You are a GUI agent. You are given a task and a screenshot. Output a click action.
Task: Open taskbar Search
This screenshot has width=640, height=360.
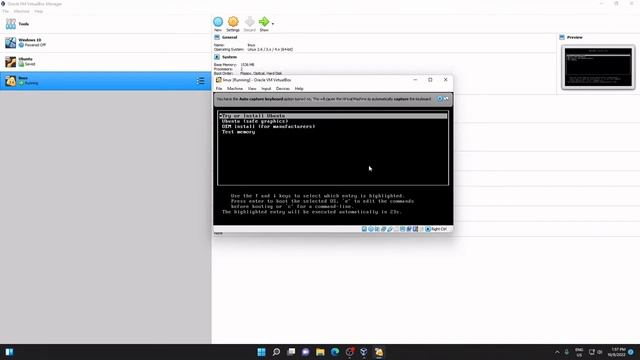(x=276, y=352)
